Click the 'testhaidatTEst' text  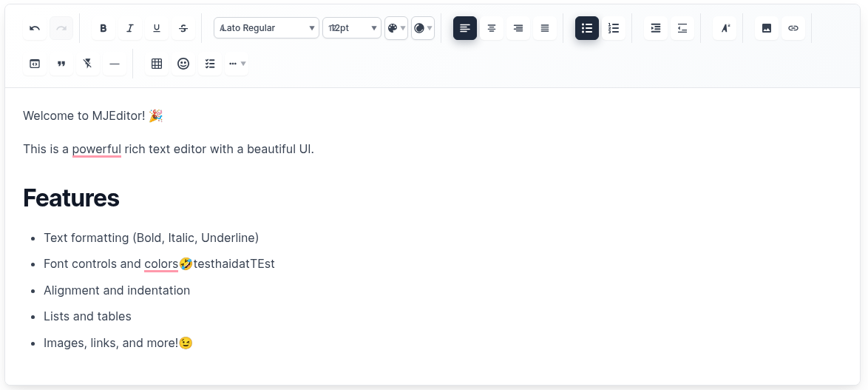234,264
